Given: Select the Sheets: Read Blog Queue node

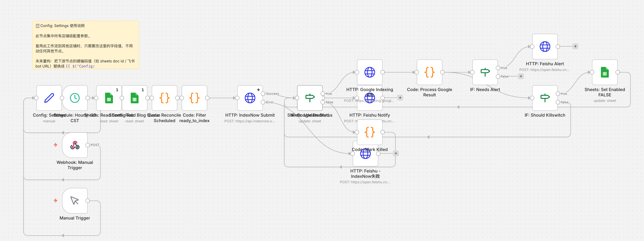Looking at the screenshot, I should pos(135,98).
